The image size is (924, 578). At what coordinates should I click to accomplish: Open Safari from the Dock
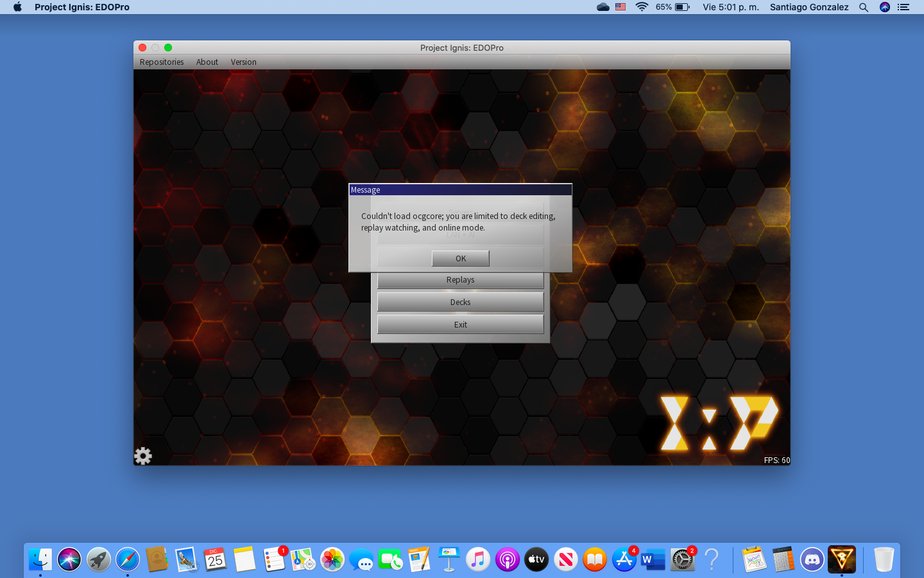(x=127, y=559)
